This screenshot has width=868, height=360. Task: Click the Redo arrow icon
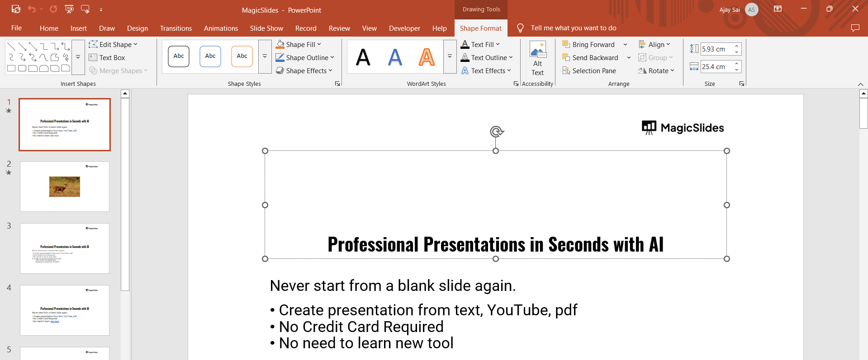pyautogui.click(x=53, y=9)
